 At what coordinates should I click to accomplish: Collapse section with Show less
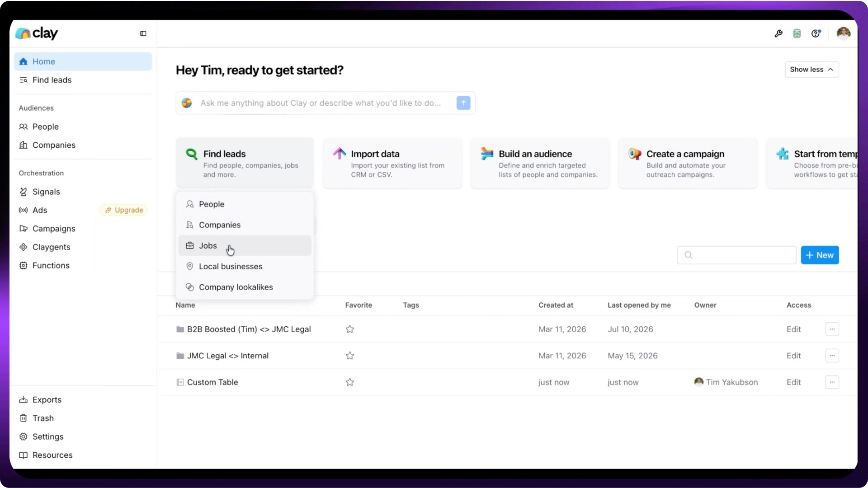click(812, 70)
